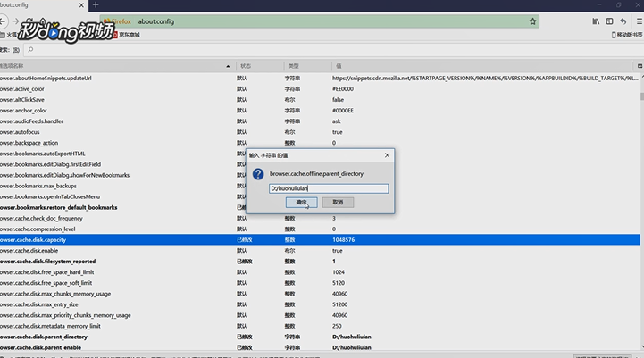Click the #EE0000 color value
Viewport: 644px width, 358px height.
coord(343,89)
